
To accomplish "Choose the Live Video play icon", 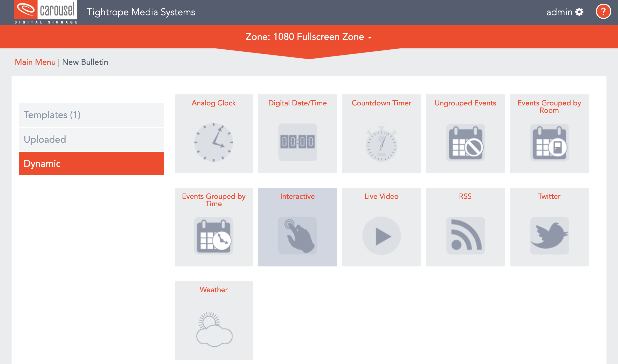I will [x=381, y=236].
